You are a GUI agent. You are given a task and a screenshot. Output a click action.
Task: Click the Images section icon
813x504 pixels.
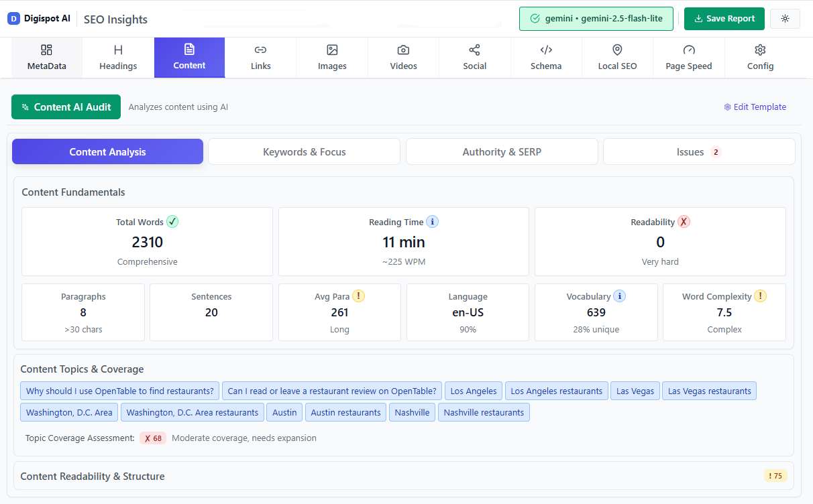pyautogui.click(x=331, y=50)
